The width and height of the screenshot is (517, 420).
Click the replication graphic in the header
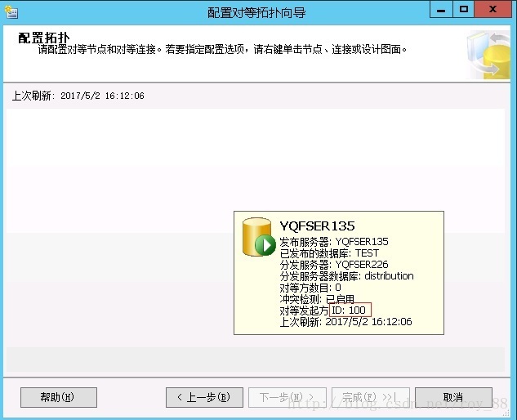[x=488, y=55]
